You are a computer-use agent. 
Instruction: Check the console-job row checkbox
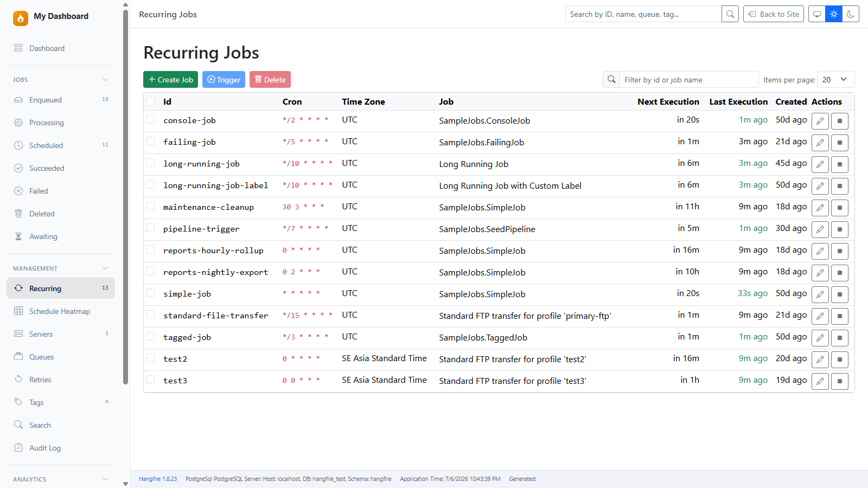click(150, 120)
